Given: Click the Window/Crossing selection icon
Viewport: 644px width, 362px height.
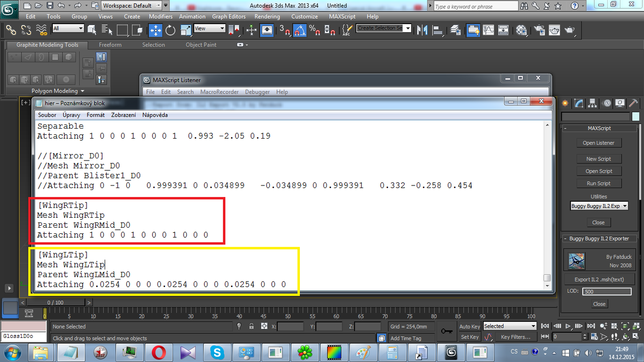Looking at the screenshot, I should coord(137,30).
